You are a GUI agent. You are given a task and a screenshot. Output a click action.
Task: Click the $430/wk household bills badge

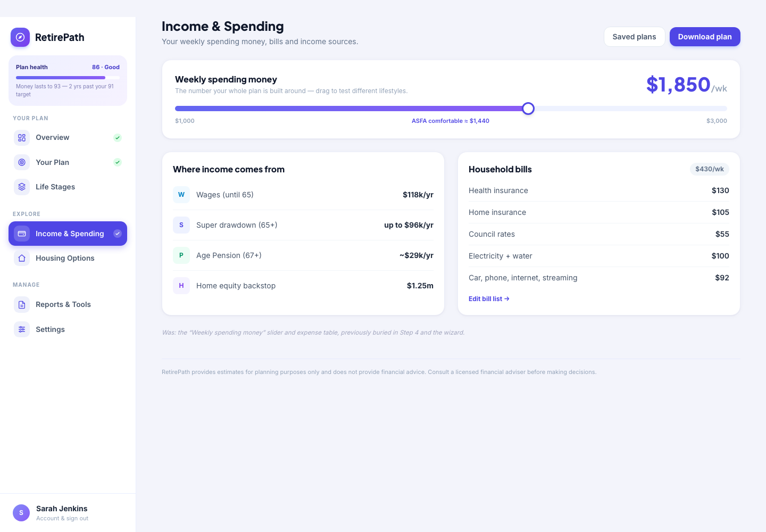710,169
